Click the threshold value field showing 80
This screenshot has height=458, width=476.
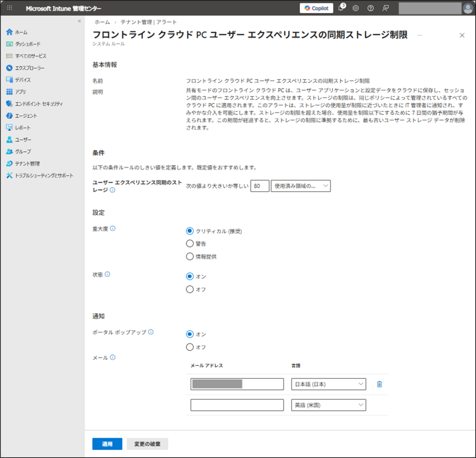[x=260, y=186]
